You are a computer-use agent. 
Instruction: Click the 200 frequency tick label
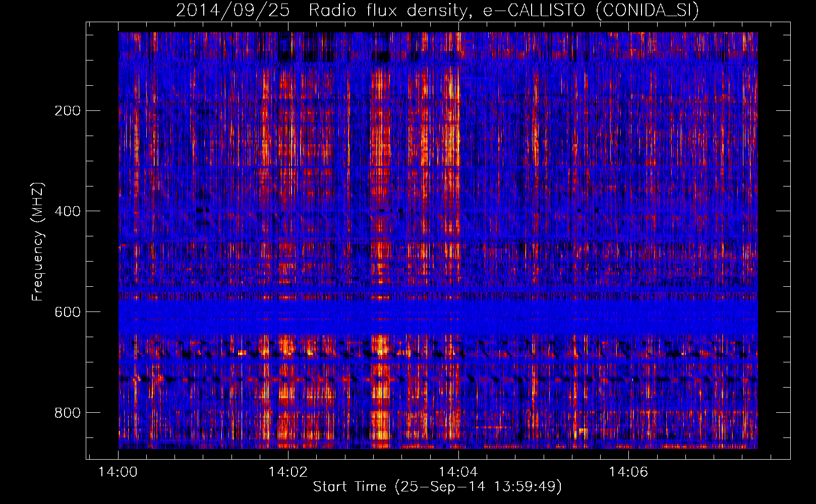point(68,110)
